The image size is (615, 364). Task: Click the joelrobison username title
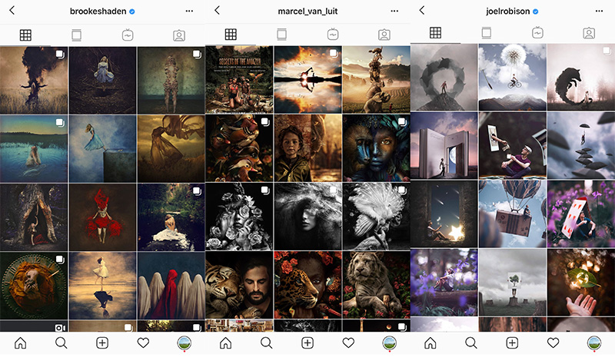coord(508,12)
